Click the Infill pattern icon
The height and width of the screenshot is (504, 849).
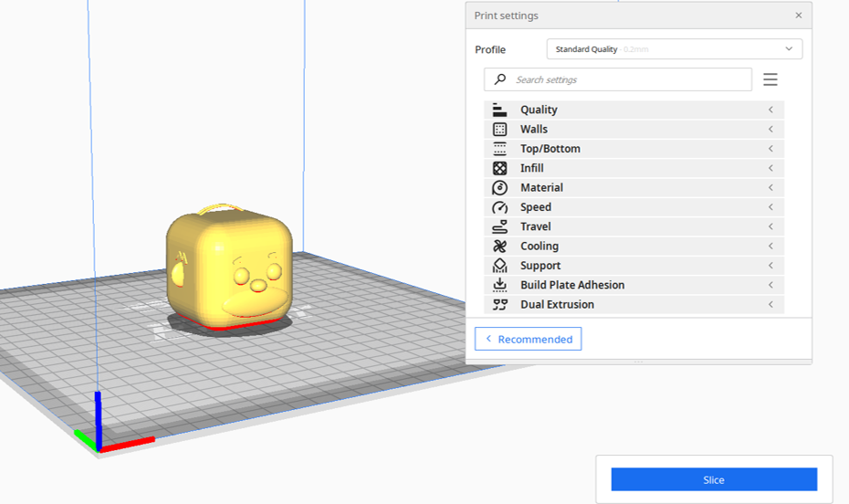tap(499, 168)
